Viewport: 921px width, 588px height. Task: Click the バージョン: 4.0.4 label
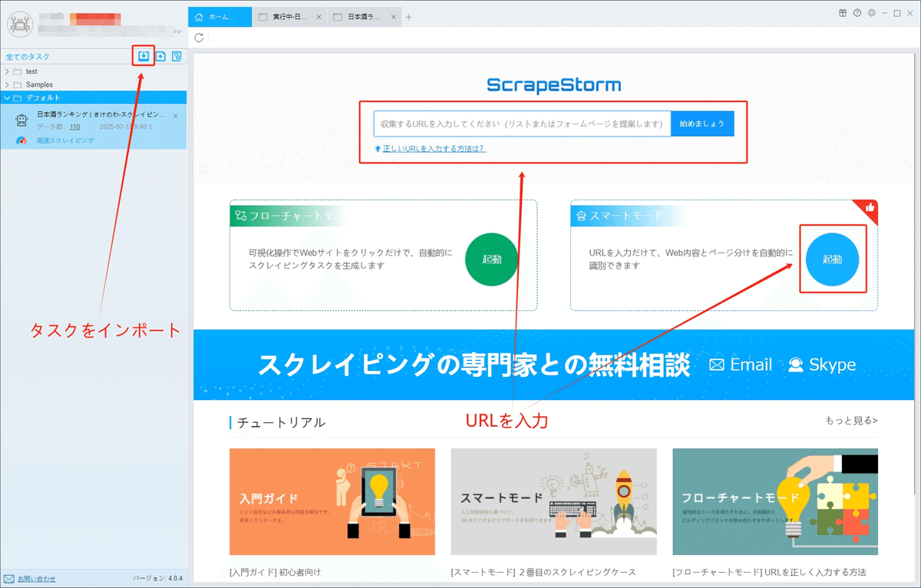[158, 579]
